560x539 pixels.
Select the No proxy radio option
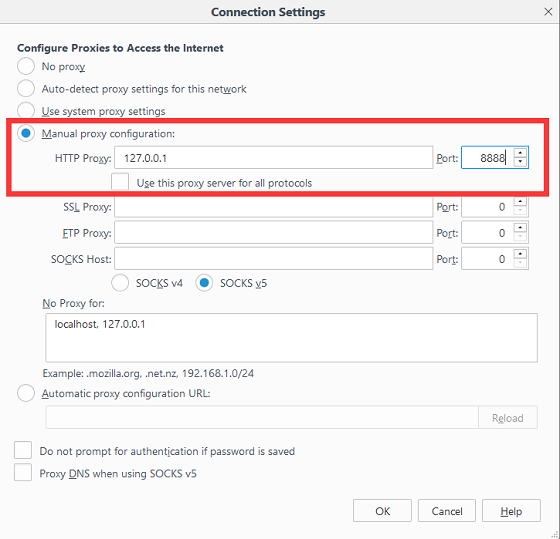coord(26,66)
